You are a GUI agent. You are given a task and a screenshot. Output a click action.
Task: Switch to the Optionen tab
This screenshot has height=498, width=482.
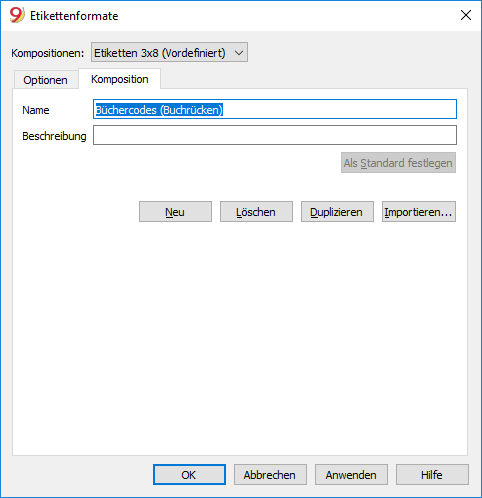pyautogui.click(x=45, y=80)
